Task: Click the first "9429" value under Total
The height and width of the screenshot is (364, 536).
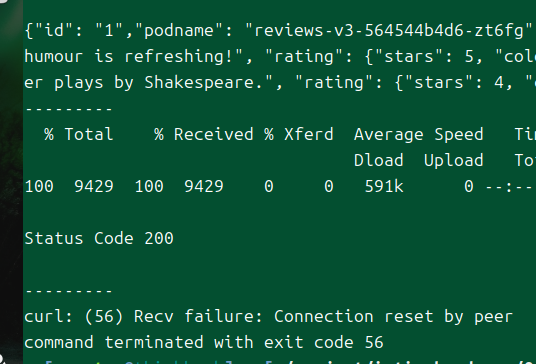Action: pyautogui.click(x=94, y=186)
